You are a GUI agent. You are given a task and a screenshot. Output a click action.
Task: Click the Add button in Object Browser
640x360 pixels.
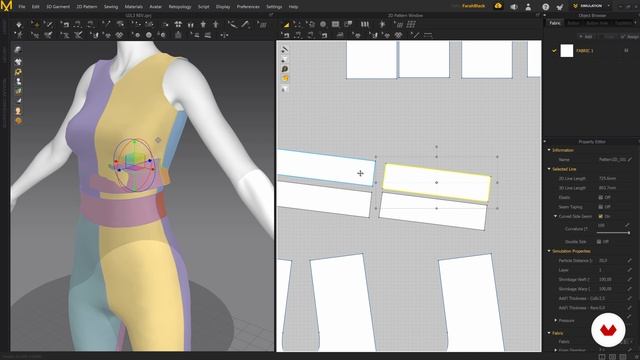click(586, 37)
